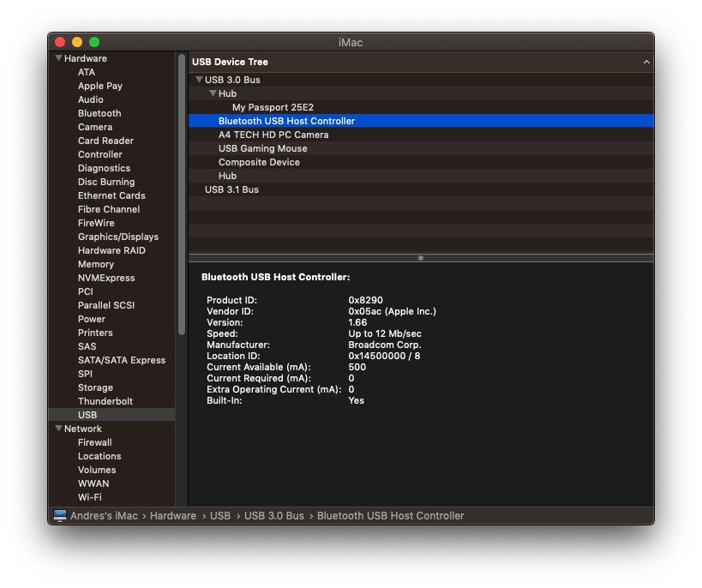Image resolution: width=702 pixels, height=588 pixels.
Task: Select the Hub row below Composite Device
Action: 421,176
